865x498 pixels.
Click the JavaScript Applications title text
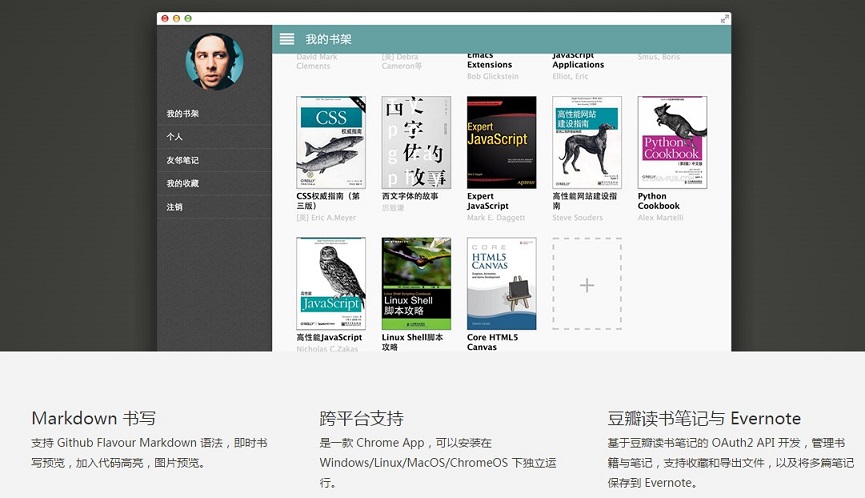pyautogui.click(x=578, y=60)
